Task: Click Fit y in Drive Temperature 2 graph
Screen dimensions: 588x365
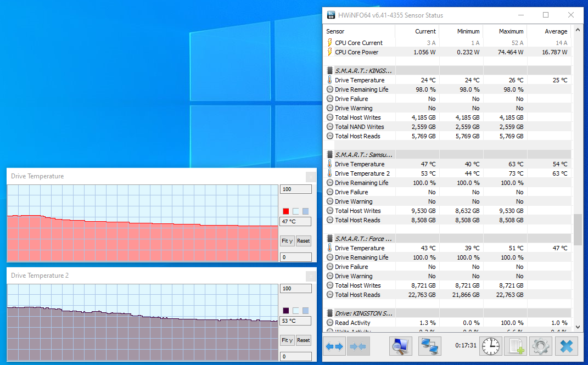Action: 287,340
